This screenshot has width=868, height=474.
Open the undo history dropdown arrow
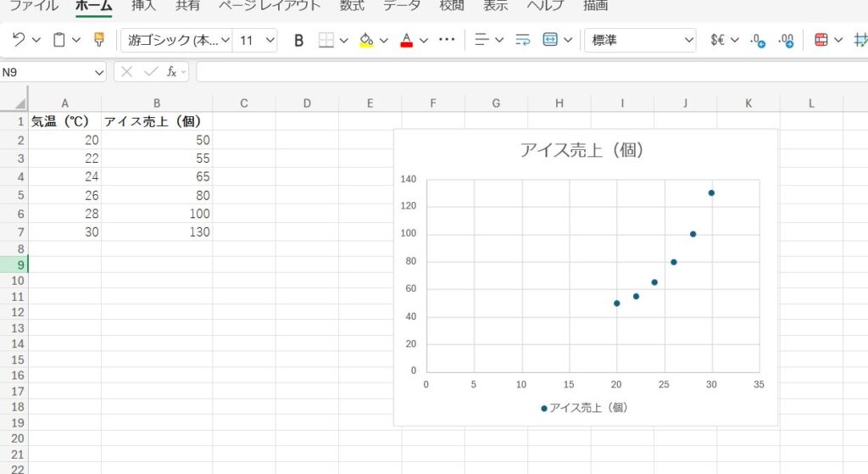[x=36, y=40]
